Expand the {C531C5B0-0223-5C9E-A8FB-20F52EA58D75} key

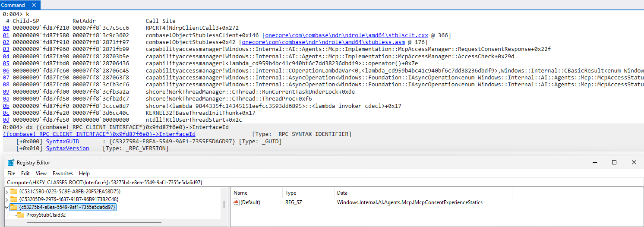(6, 191)
